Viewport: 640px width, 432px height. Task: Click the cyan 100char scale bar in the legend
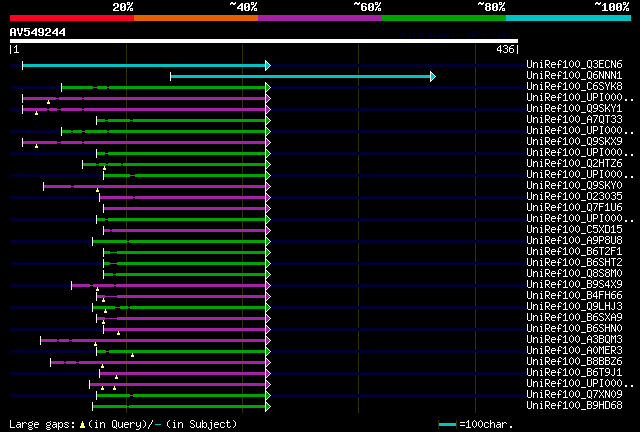[x=447, y=425]
